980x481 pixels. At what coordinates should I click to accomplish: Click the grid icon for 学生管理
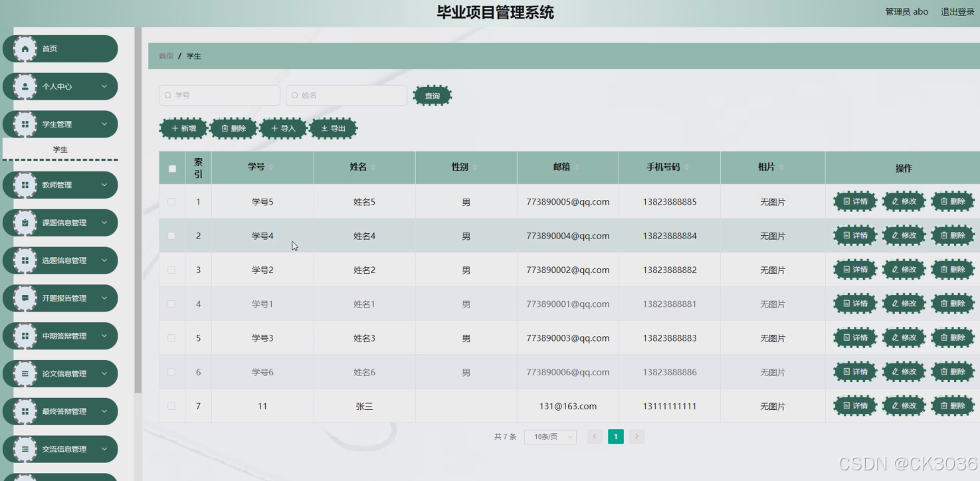(x=25, y=124)
